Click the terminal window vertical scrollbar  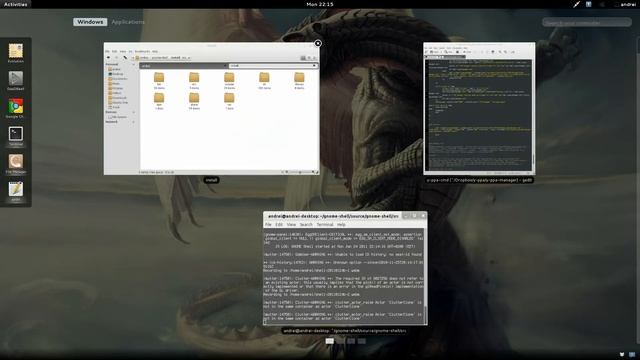[425, 277]
